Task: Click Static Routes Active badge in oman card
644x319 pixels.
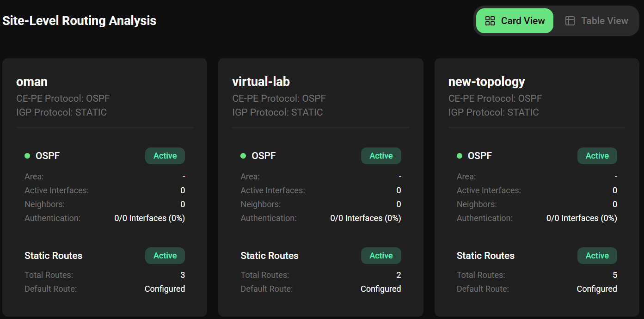Action: click(165, 256)
